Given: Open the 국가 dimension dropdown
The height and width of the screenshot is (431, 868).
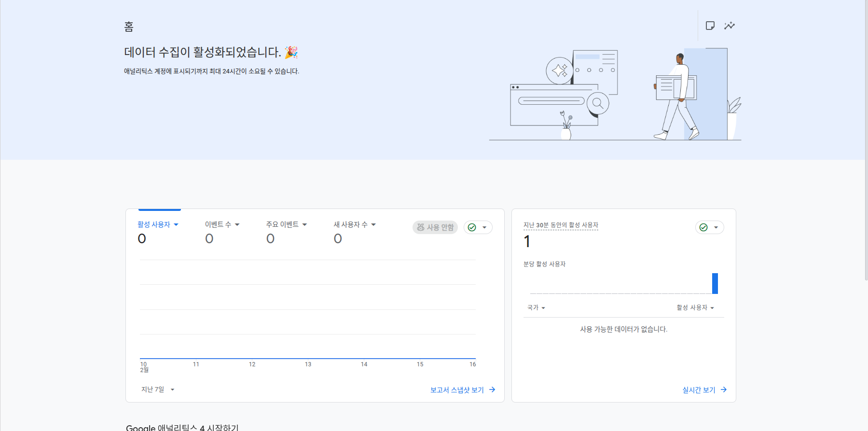Looking at the screenshot, I should pos(536,307).
